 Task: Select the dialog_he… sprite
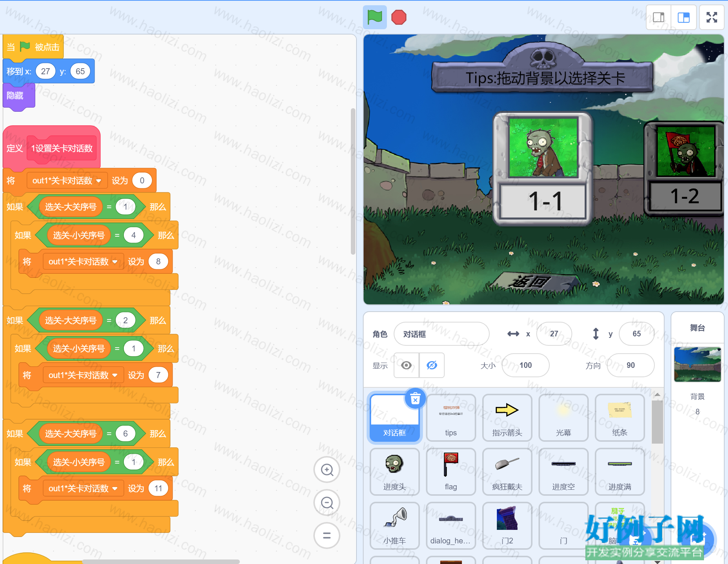click(451, 526)
